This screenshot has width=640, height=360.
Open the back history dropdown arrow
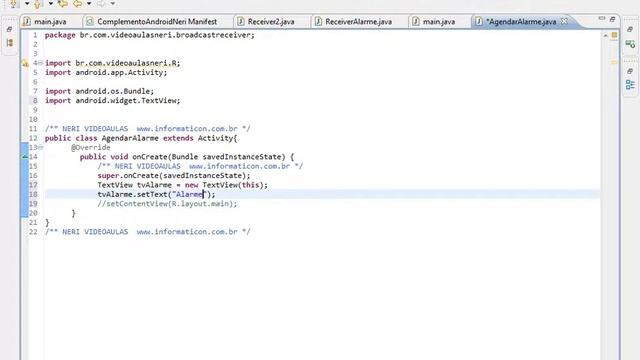point(89,4)
